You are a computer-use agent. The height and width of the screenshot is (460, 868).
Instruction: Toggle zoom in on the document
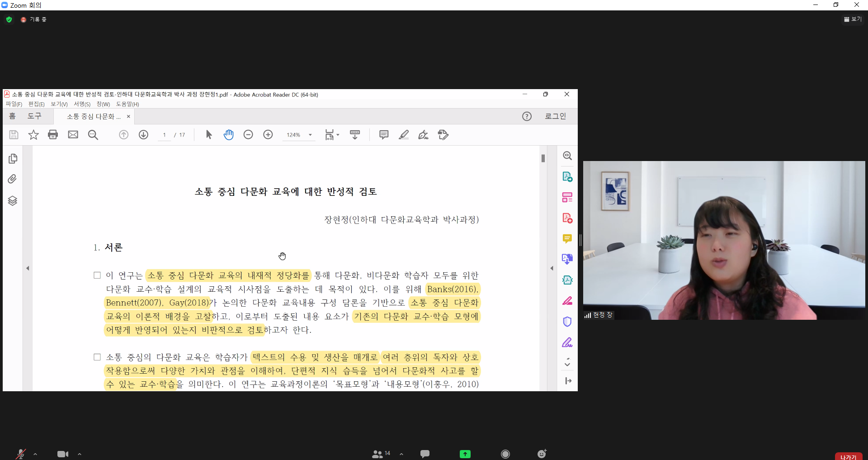pos(268,134)
